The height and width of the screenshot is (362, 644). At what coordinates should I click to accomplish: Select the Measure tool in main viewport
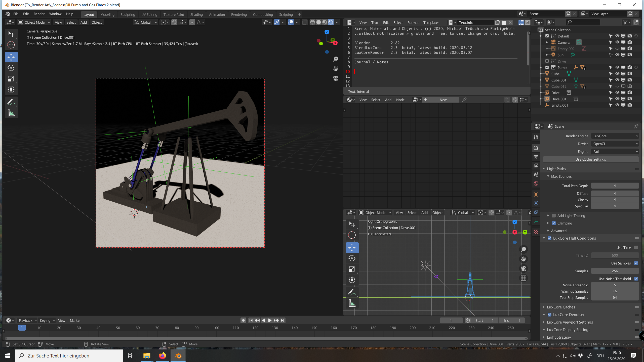tap(11, 113)
